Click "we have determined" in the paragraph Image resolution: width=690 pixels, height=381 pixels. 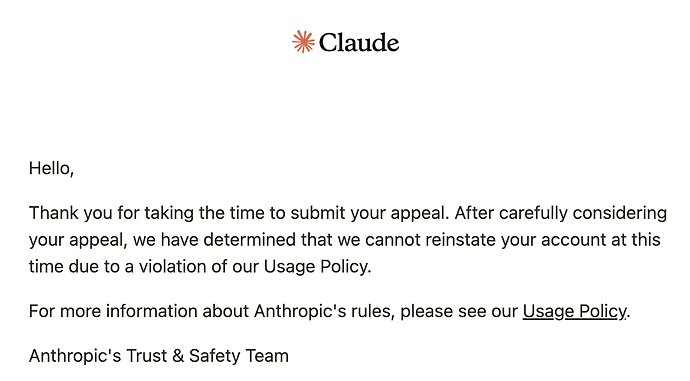(214, 240)
